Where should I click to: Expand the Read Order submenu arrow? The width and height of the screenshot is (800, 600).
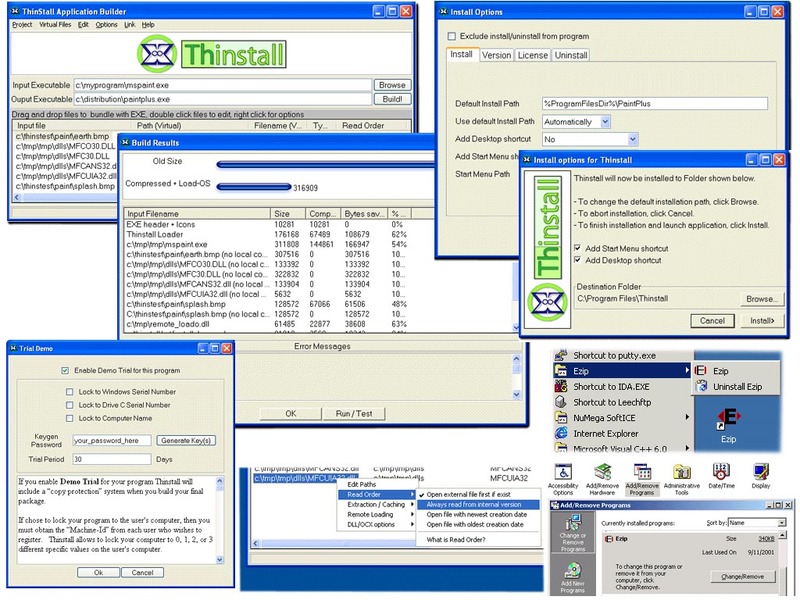(x=412, y=494)
